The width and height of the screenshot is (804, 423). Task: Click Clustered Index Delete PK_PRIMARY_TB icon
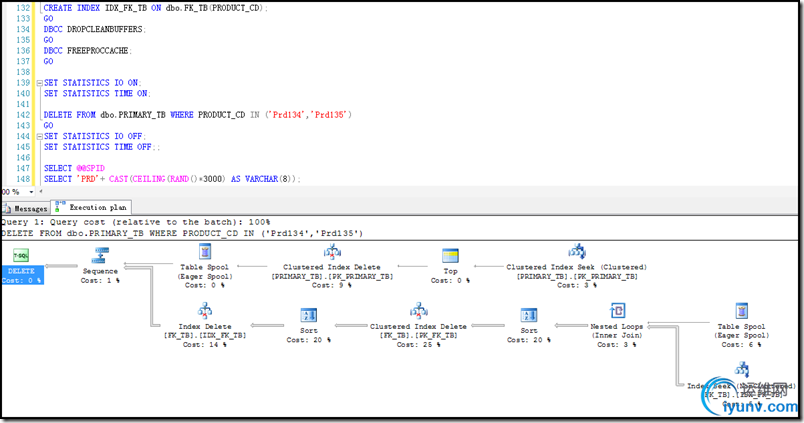coord(332,252)
